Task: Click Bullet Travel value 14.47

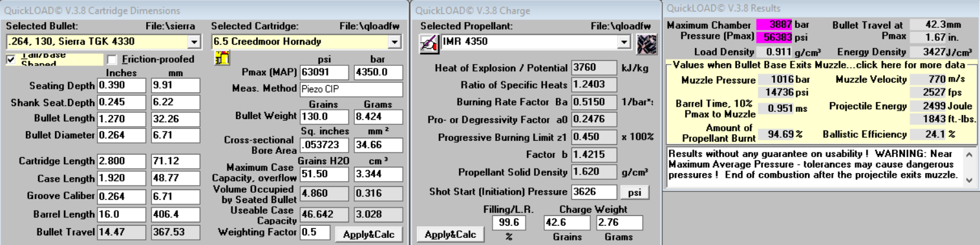Action: click(x=122, y=231)
